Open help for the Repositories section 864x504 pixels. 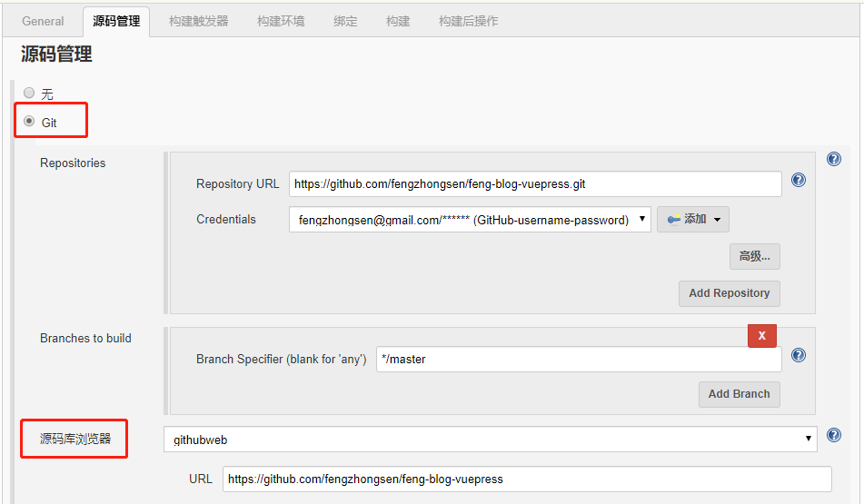point(833,160)
